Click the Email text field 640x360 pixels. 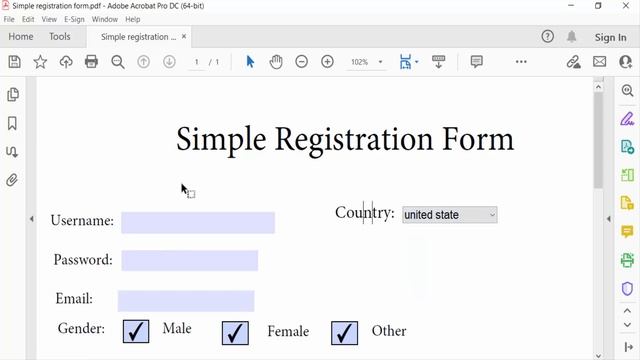tap(186, 301)
